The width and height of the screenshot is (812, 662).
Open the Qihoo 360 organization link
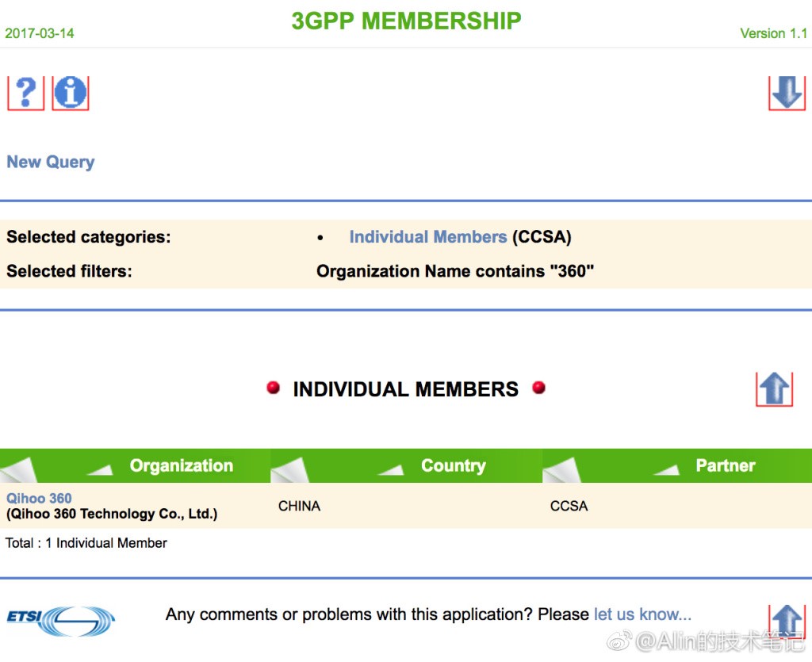pos(39,499)
